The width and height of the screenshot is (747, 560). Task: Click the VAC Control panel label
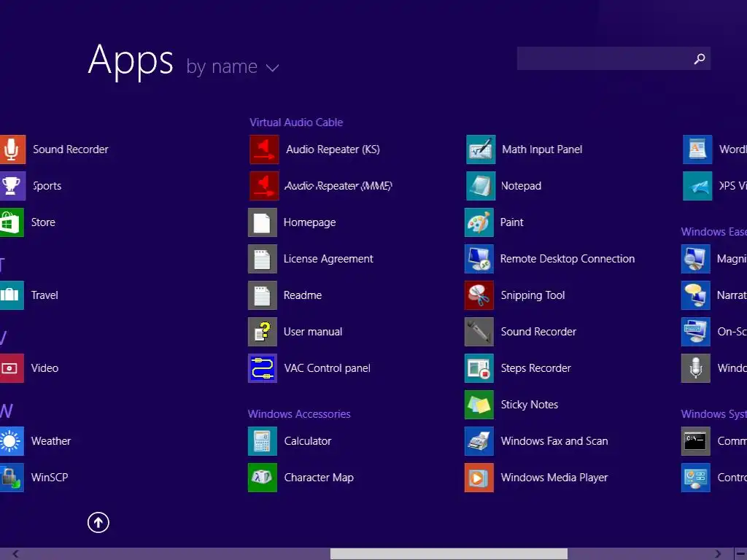click(x=328, y=368)
